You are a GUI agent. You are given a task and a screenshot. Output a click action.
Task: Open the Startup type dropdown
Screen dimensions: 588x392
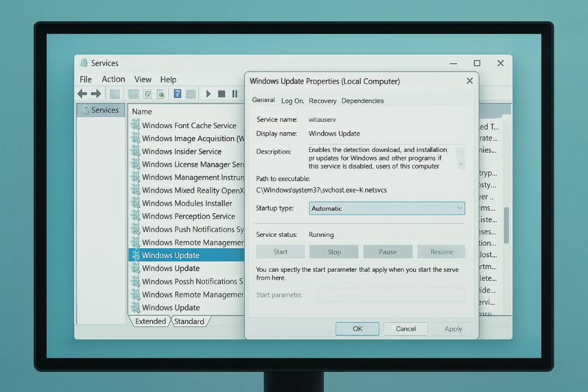(387, 208)
